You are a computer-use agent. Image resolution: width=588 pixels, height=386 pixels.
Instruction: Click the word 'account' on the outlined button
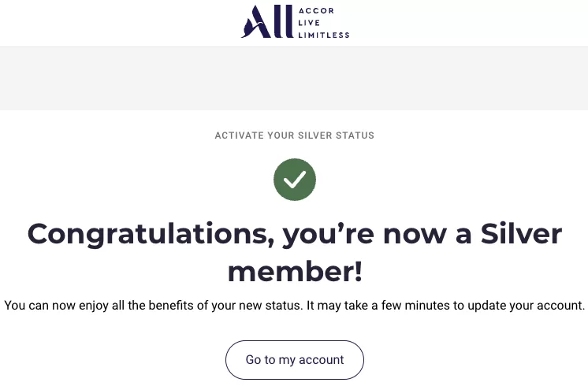(x=322, y=360)
